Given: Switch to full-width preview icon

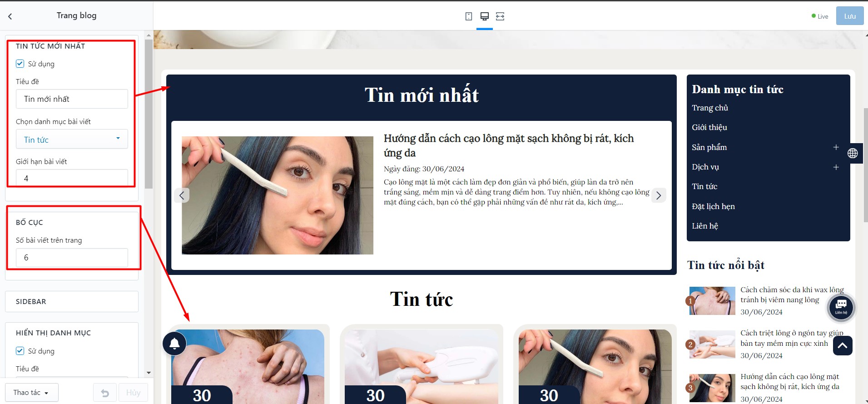Looking at the screenshot, I should (500, 16).
